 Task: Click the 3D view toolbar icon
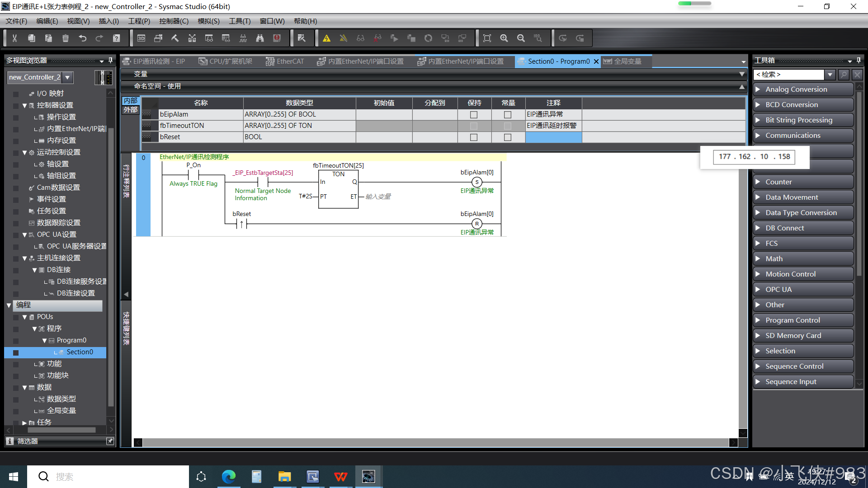point(141,38)
